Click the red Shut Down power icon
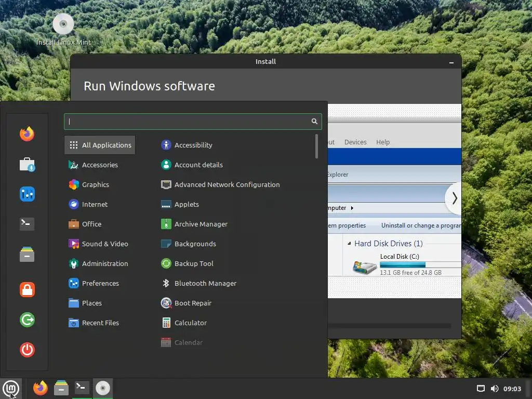This screenshot has width=532, height=399. (x=27, y=350)
